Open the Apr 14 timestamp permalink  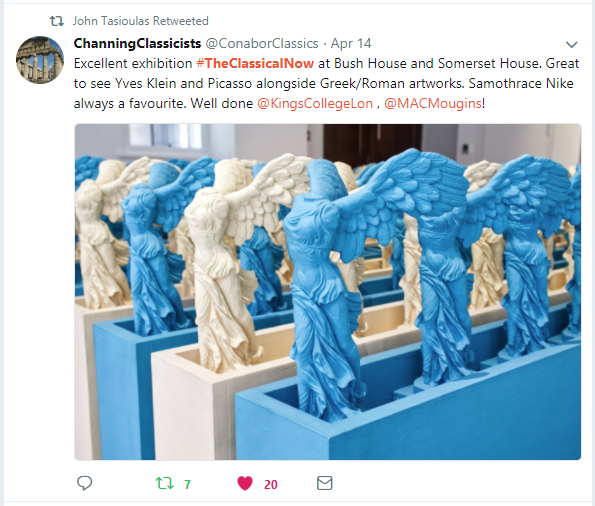pos(351,43)
